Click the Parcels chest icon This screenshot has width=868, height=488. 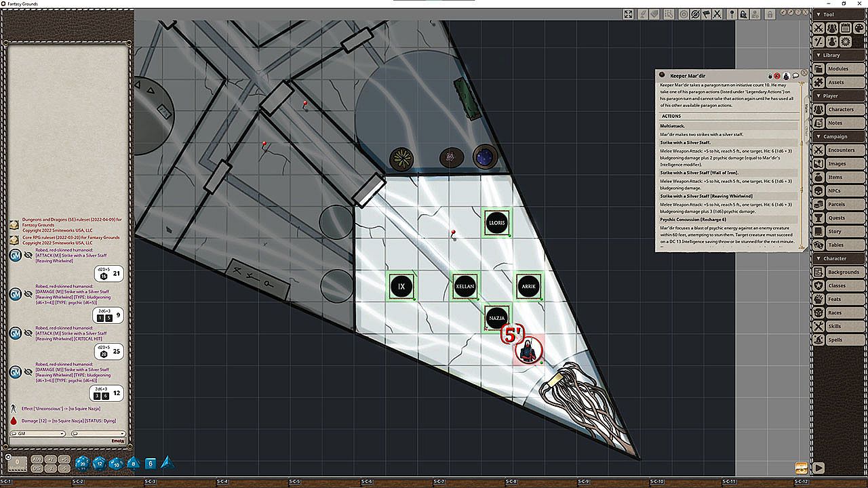click(818, 204)
